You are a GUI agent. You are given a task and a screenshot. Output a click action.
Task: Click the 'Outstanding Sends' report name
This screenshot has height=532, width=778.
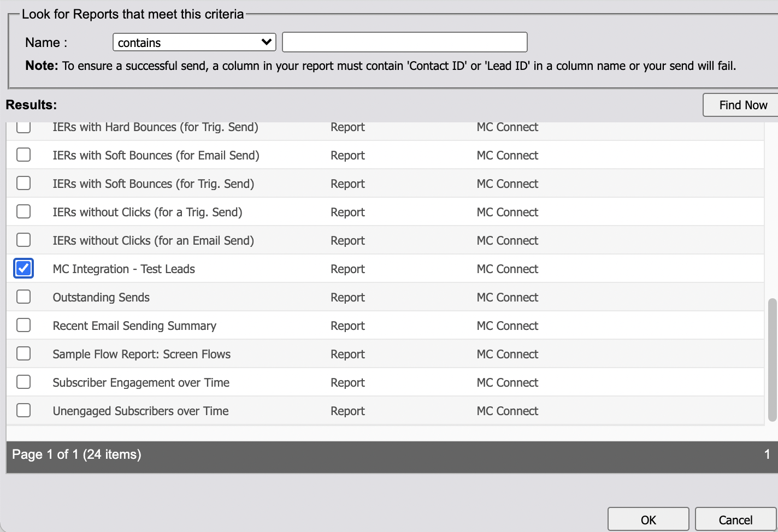coord(101,297)
